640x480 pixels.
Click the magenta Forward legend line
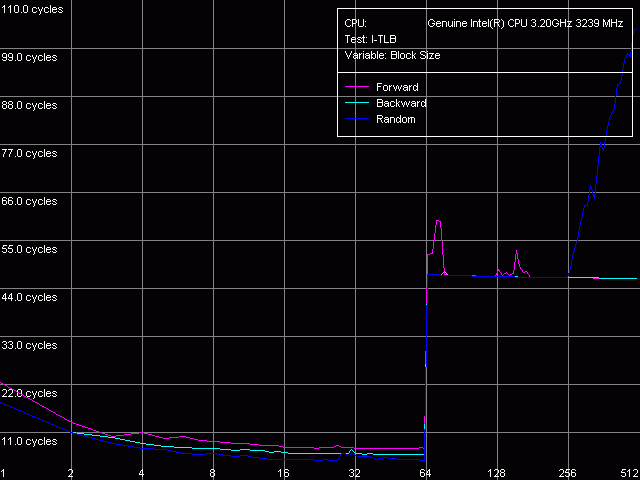[x=357, y=87]
